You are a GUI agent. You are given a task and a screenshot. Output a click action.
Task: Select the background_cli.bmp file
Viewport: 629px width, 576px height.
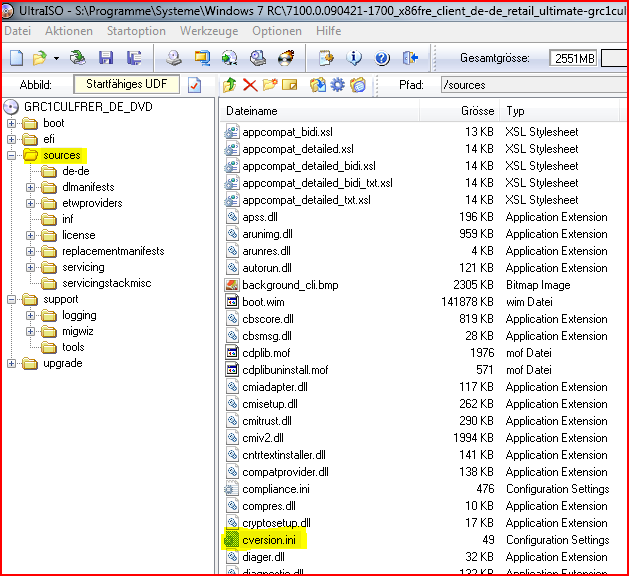click(290, 285)
